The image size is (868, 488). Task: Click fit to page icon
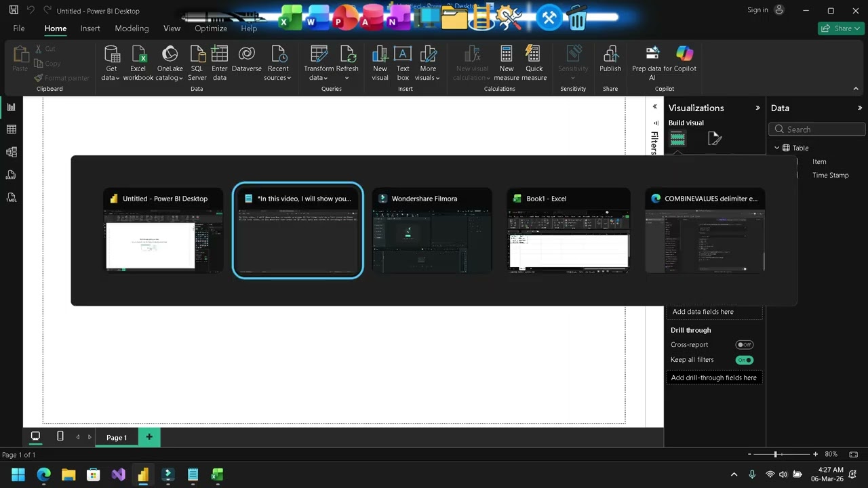(854, 454)
